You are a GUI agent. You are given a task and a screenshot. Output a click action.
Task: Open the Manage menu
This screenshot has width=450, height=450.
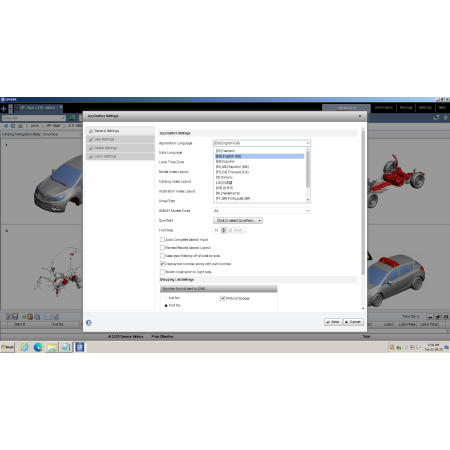point(406,108)
